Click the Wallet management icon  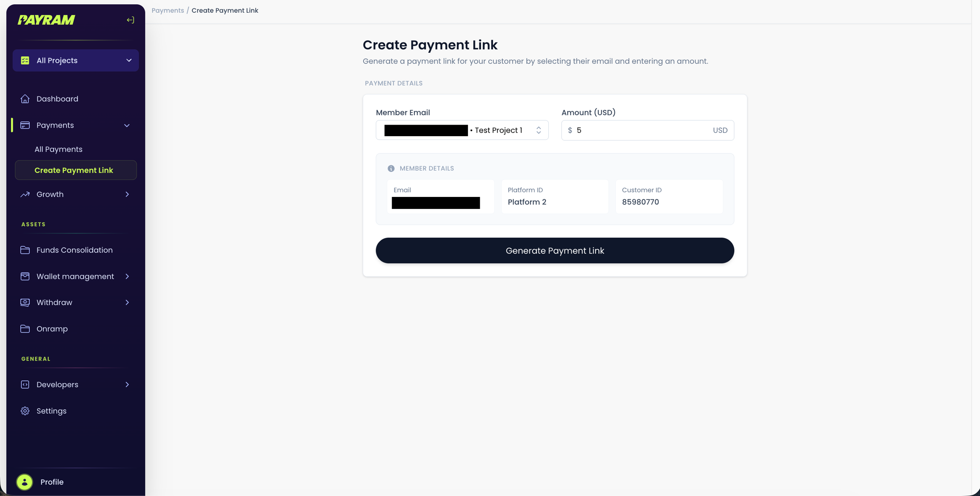pos(25,276)
